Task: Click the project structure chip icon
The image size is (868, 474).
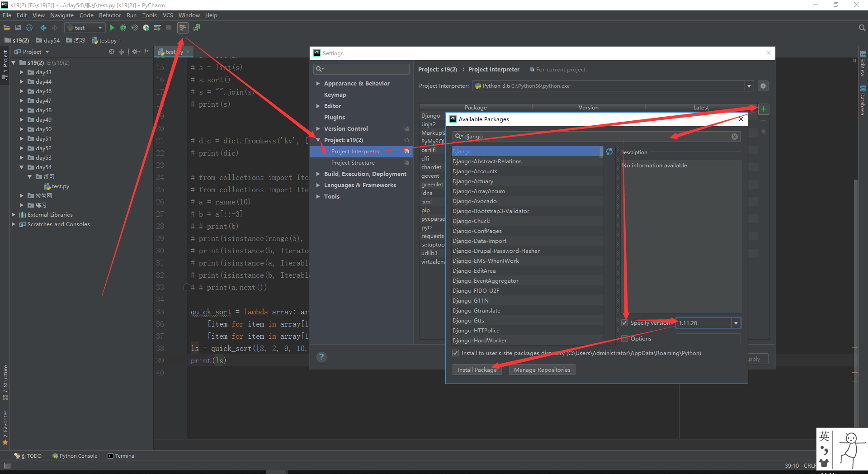Action: 197,28
